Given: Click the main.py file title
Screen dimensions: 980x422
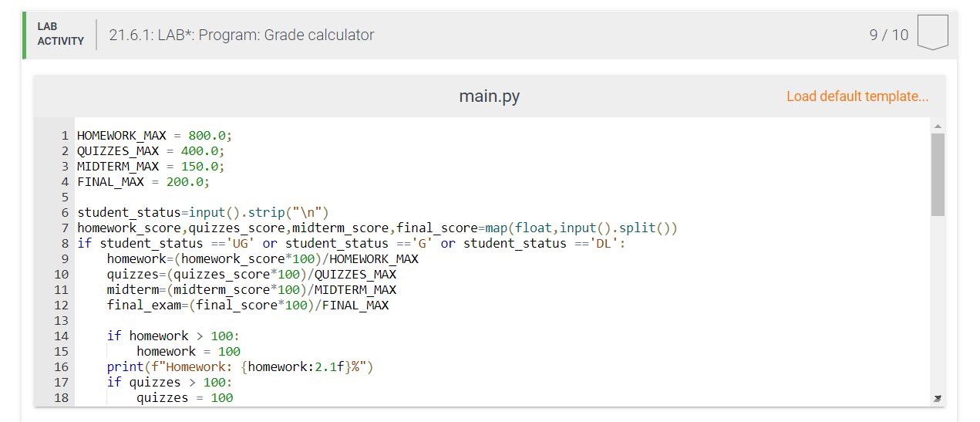Looking at the screenshot, I should click(489, 96).
